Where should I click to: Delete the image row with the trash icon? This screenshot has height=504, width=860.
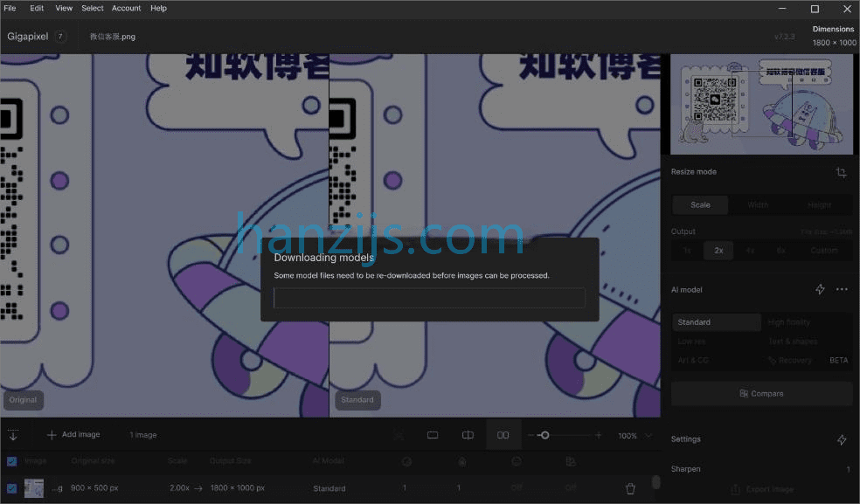[630, 488]
